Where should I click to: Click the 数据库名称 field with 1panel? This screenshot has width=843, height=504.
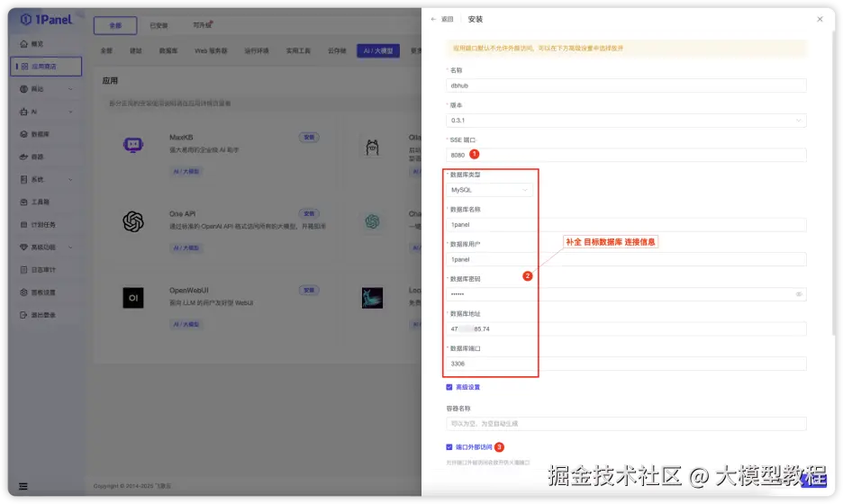click(626, 225)
